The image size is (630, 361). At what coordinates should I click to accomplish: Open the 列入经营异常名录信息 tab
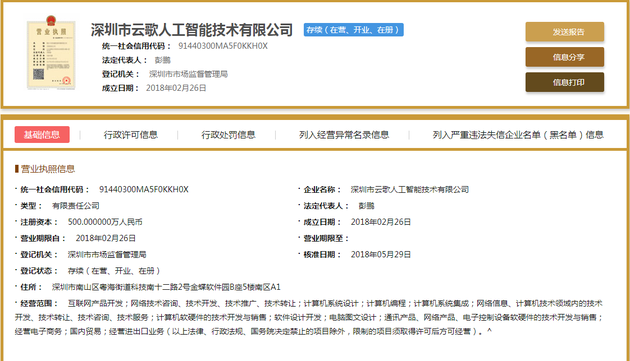point(344,135)
